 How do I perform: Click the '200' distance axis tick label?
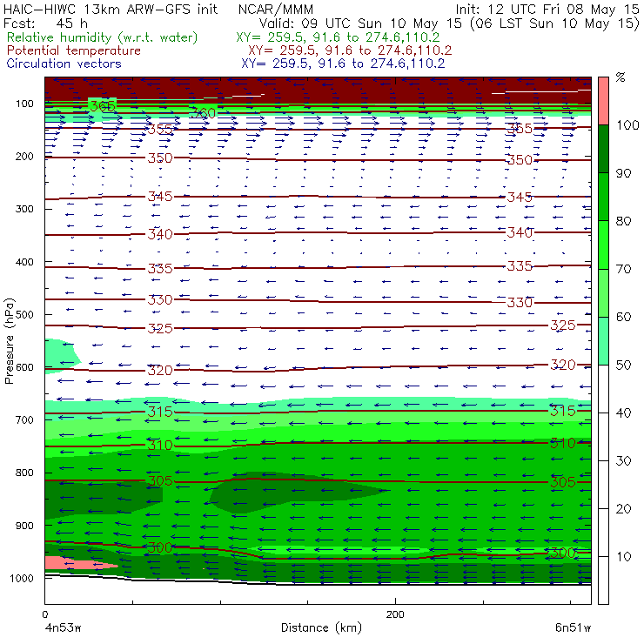coord(395,614)
